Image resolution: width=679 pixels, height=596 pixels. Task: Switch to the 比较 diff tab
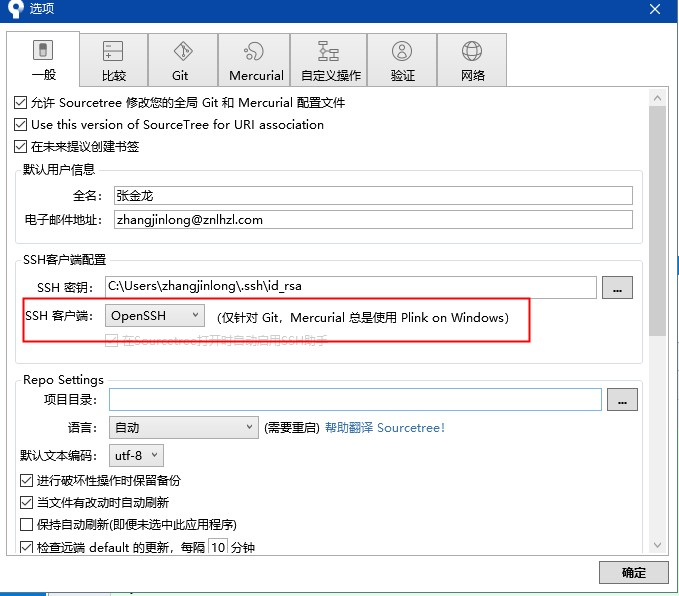point(113,60)
